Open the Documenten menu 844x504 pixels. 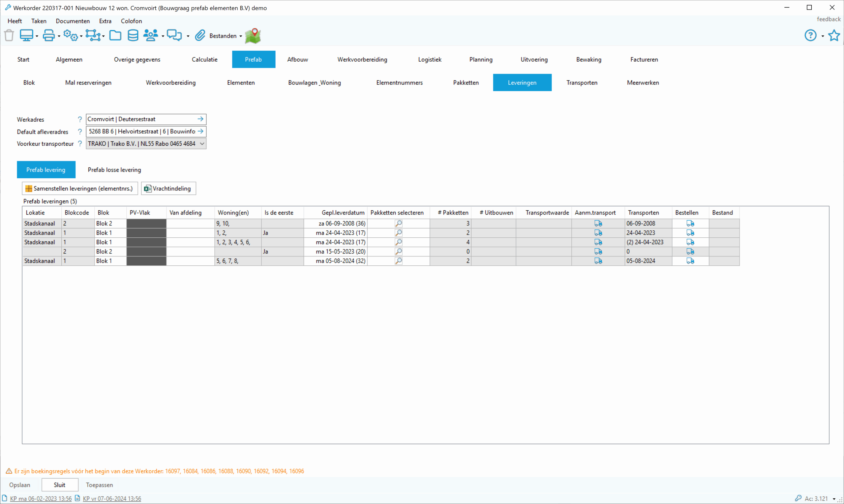73,21
